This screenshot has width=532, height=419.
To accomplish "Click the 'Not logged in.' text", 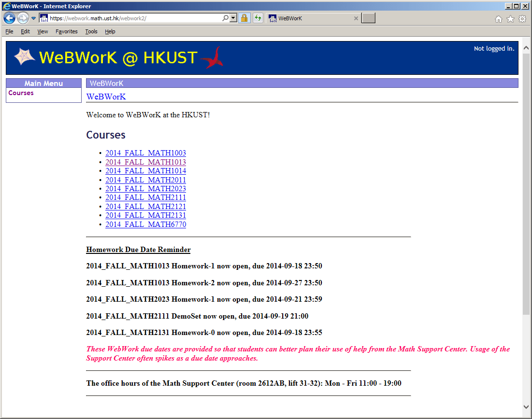I will pos(494,48).
